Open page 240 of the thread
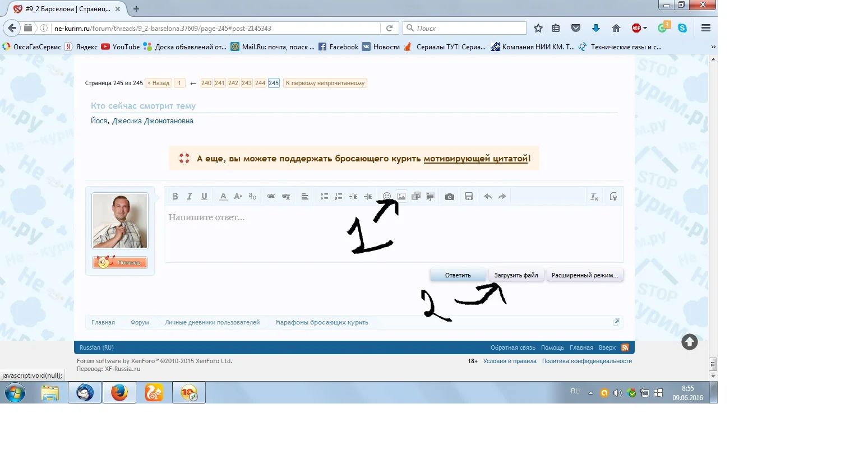 click(206, 82)
